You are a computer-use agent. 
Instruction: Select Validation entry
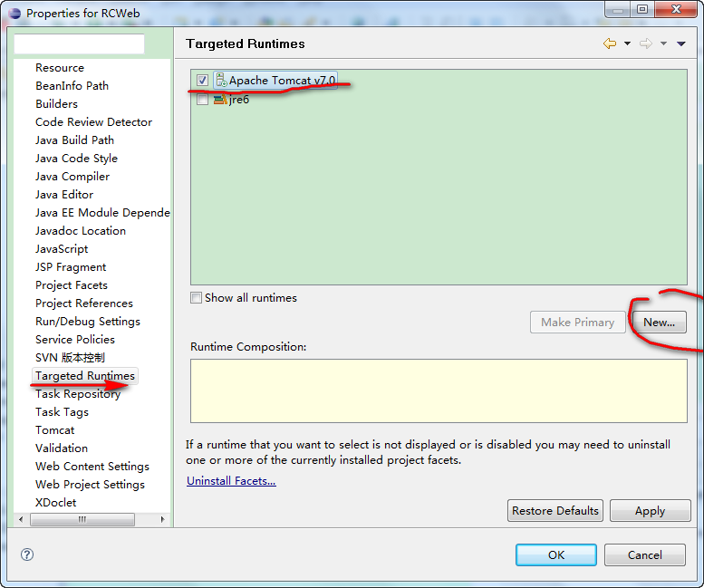coord(62,448)
